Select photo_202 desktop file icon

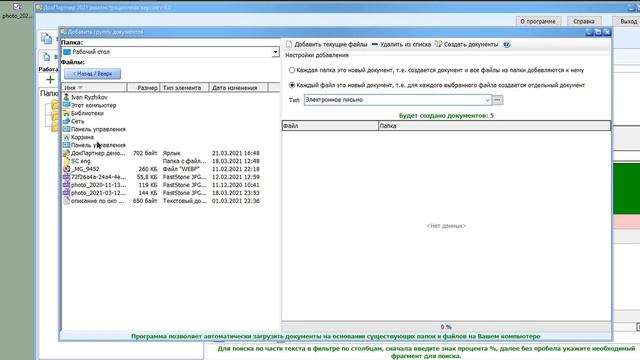pyautogui.click(x=17, y=10)
